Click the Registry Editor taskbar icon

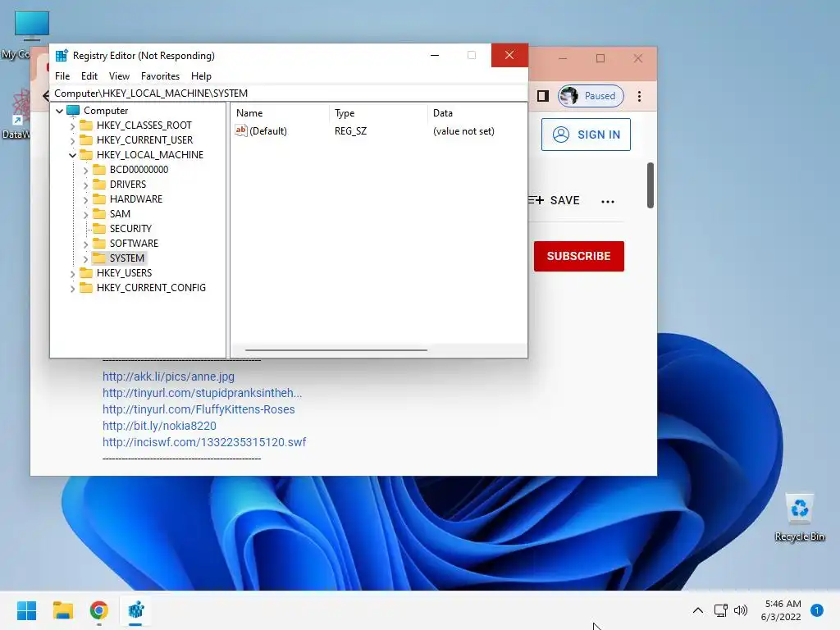pyautogui.click(x=135, y=610)
